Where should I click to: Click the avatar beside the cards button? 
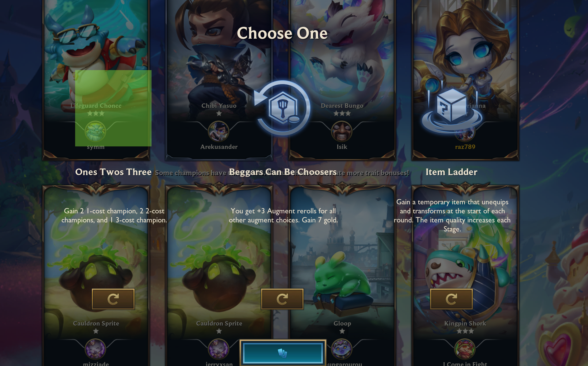point(342,349)
